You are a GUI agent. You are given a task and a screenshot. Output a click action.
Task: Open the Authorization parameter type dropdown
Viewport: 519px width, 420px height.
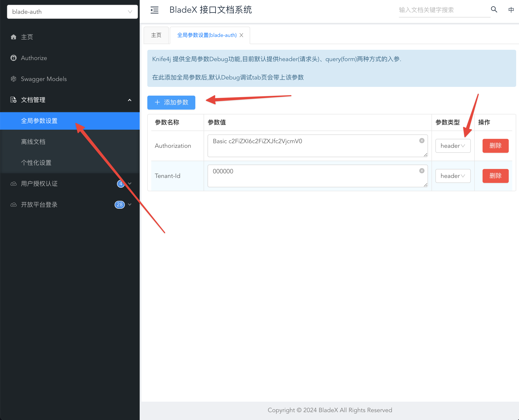tap(453, 146)
